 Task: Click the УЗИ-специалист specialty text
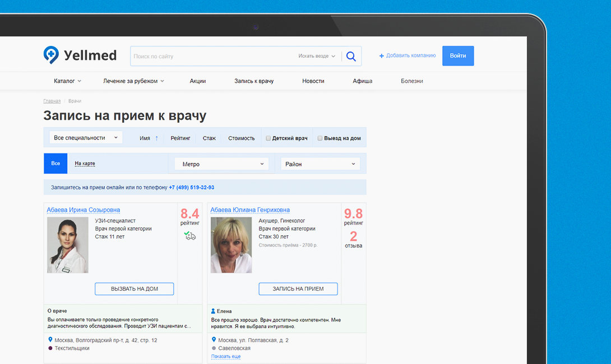(x=115, y=221)
